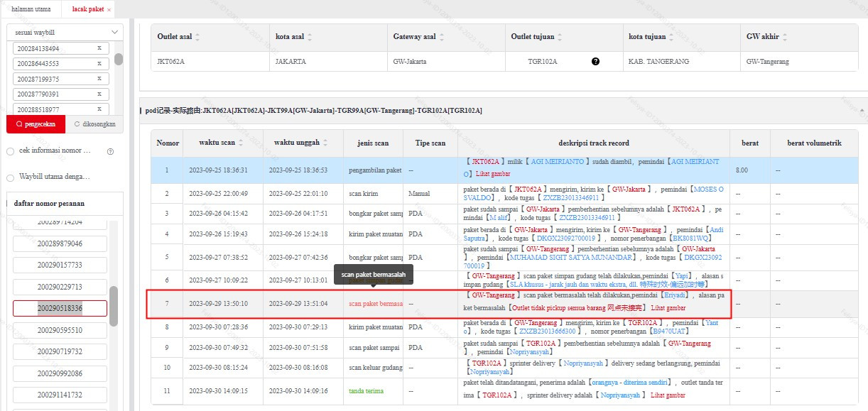Click weight value 8.00 in row 1
Image resolution: width=868 pixels, height=411 pixels.
click(x=742, y=170)
